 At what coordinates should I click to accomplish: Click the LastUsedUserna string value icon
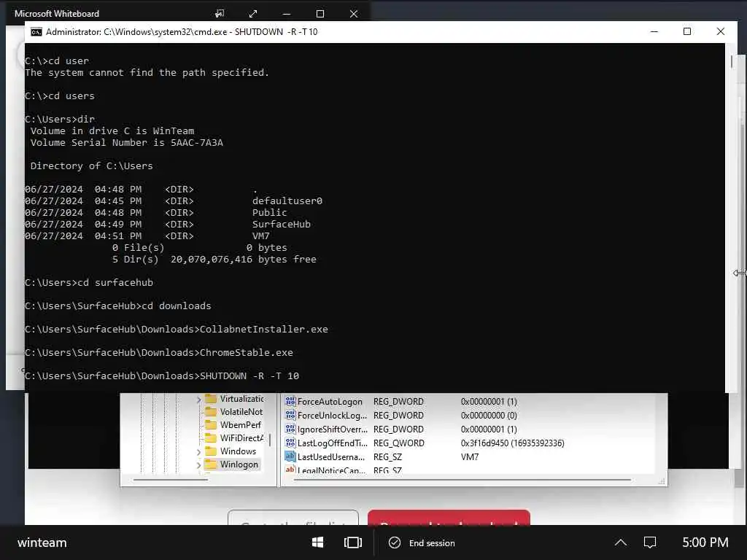point(290,456)
